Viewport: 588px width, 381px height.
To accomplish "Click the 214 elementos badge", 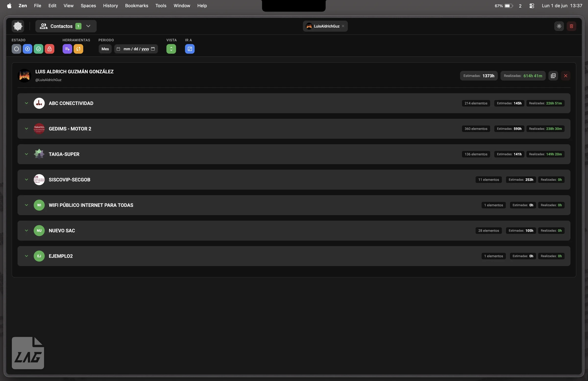I will (476, 103).
